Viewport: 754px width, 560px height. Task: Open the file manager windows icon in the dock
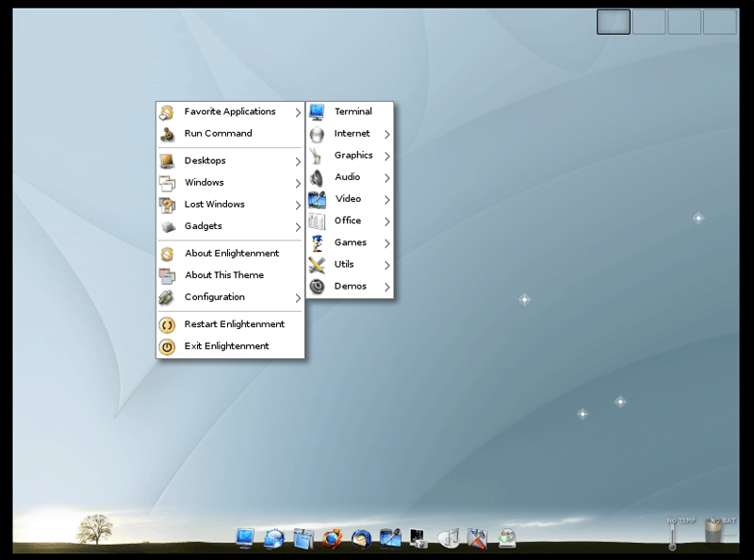pyautogui.click(x=303, y=538)
